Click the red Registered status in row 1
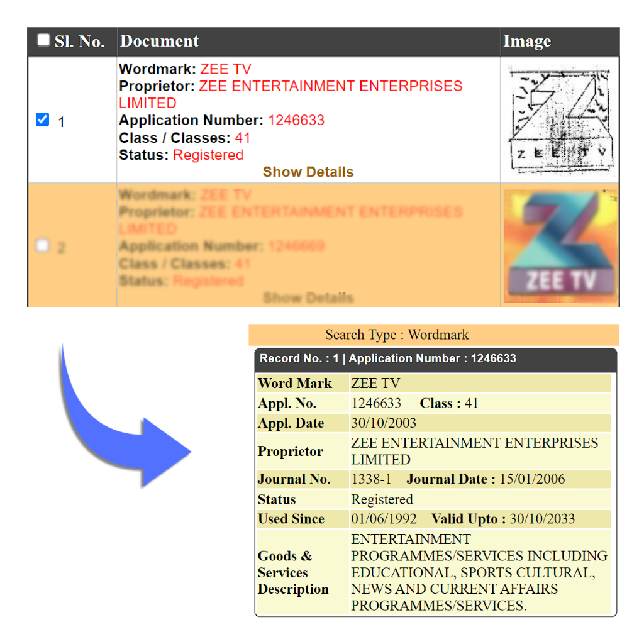 pyautogui.click(x=208, y=155)
